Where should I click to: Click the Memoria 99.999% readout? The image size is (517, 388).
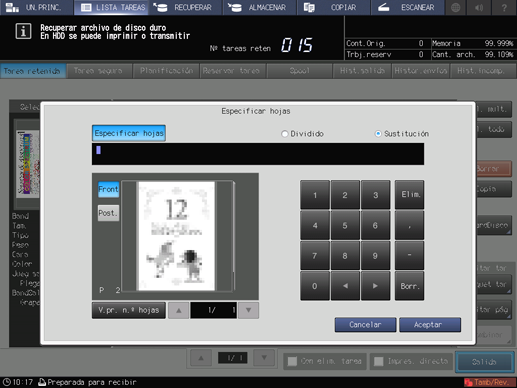[x=473, y=43]
